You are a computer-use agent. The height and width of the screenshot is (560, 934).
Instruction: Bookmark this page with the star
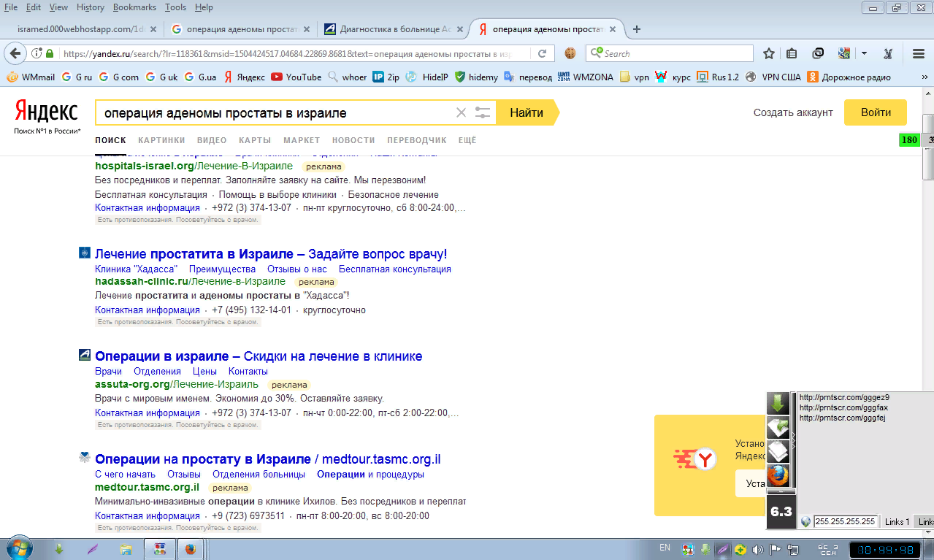(x=769, y=53)
